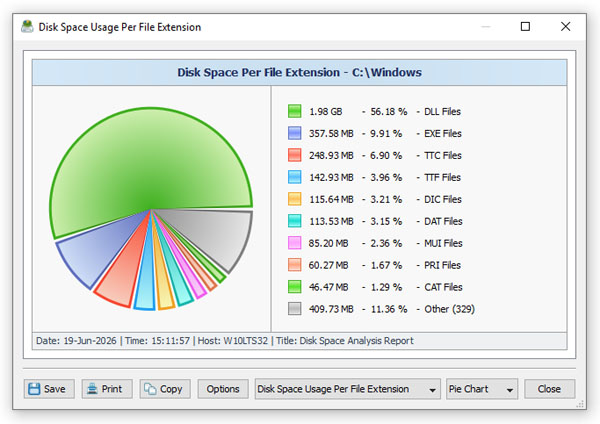
Task: Click the green CAT Files legend swatch
Action: [294, 287]
